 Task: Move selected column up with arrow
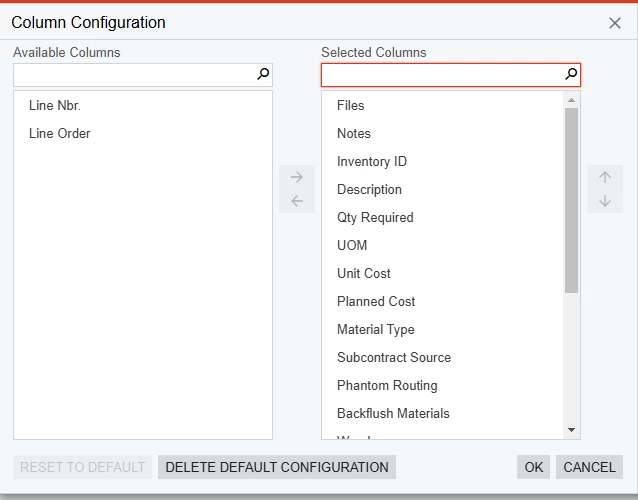[x=604, y=177]
